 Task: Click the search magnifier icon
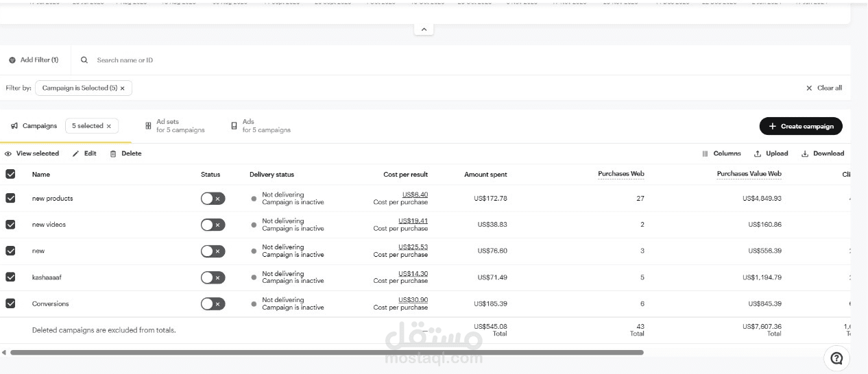84,60
